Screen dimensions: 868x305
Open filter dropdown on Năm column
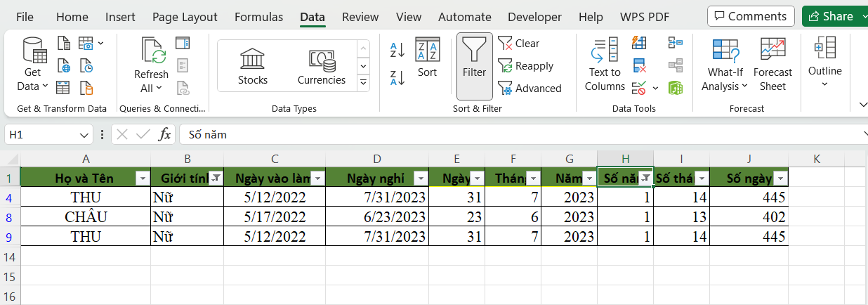point(588,179)
